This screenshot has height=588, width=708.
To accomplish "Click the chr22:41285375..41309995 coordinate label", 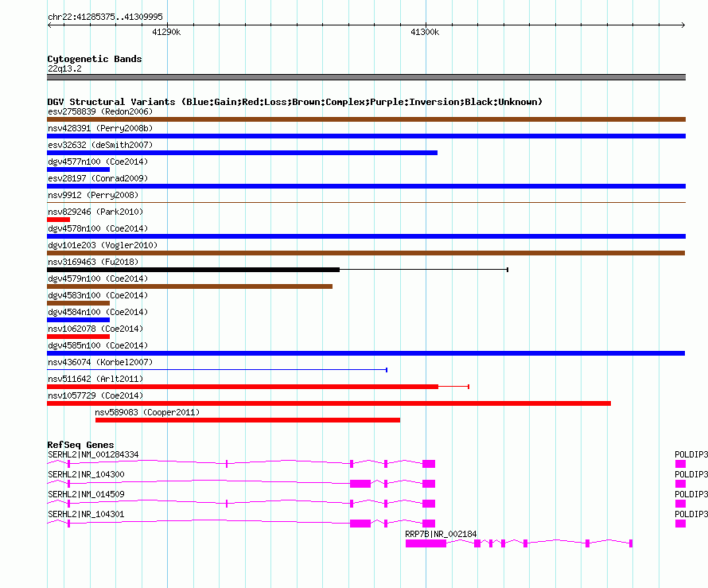I will click(x=105, y=18).
